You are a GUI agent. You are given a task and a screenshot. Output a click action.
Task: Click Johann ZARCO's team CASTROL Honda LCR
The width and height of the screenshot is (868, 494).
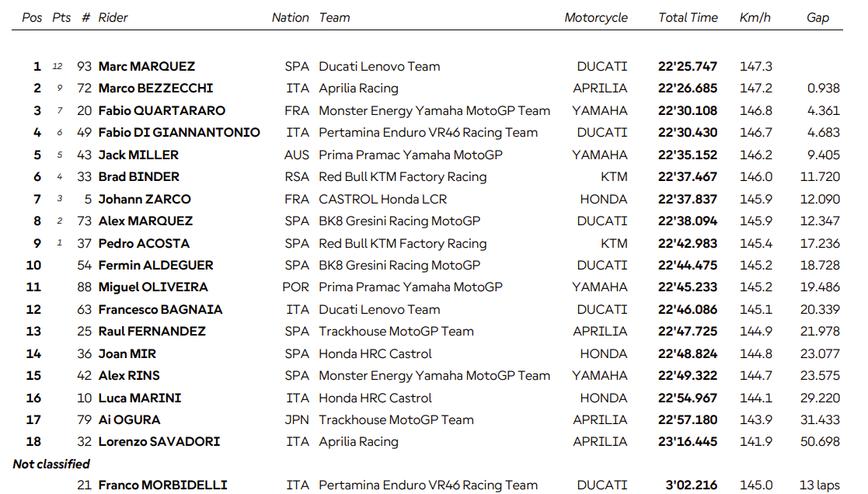[x=382, y=199]
